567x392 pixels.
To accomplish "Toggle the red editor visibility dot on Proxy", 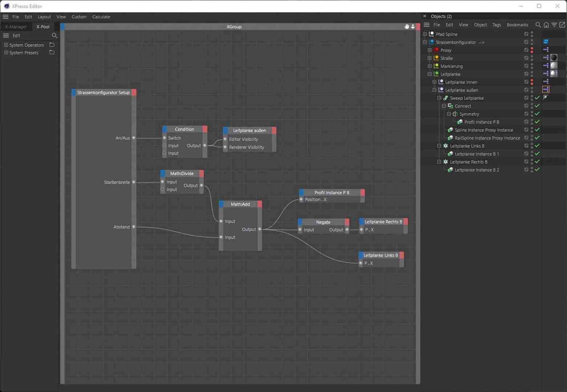I will [x=532, y=48].
